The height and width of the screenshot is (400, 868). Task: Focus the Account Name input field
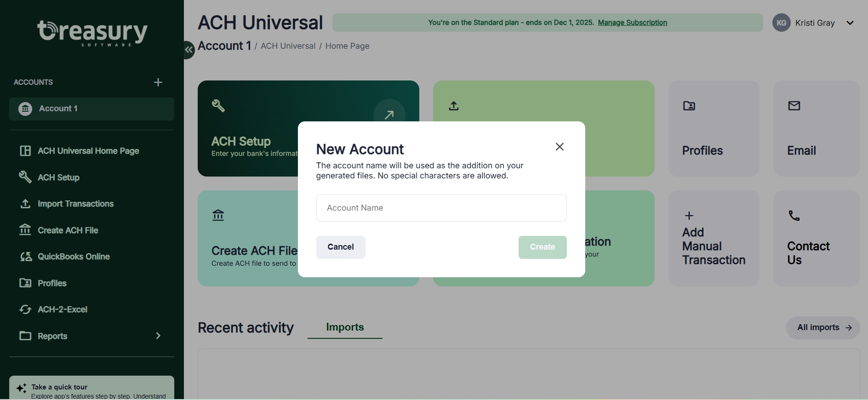(441, 208)
